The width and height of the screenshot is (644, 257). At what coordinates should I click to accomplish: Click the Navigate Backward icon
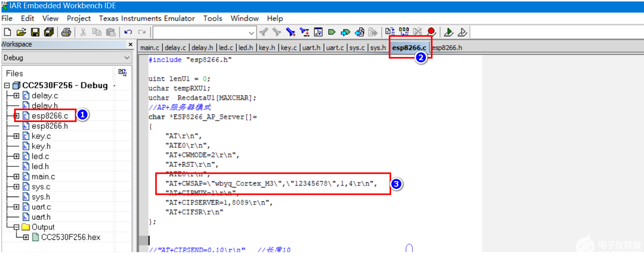pos(360,32)
